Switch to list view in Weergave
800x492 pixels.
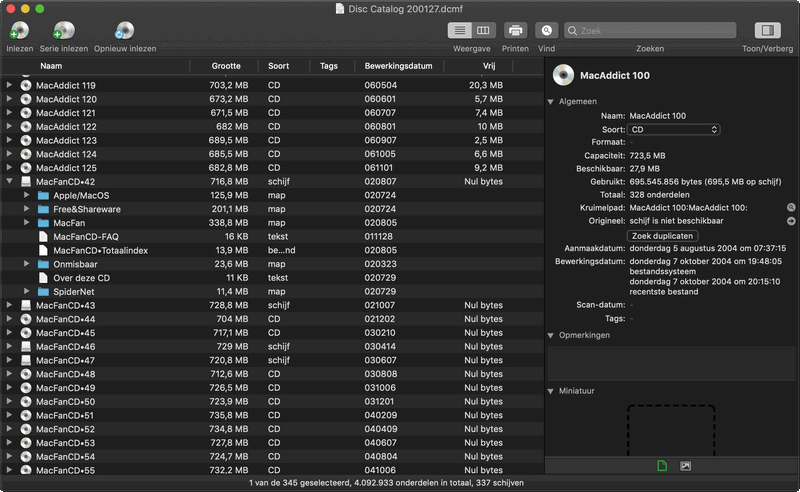[460, 31]
